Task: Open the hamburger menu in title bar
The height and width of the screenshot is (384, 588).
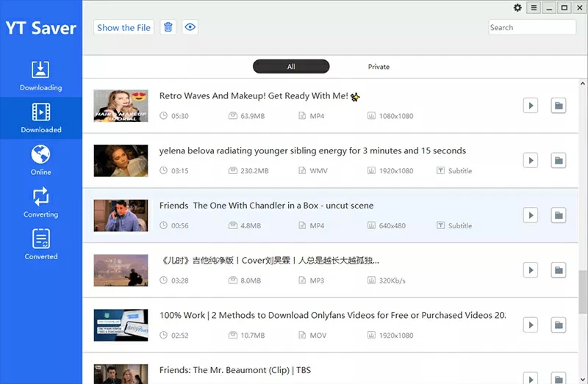Action: [x=533, y=8]
